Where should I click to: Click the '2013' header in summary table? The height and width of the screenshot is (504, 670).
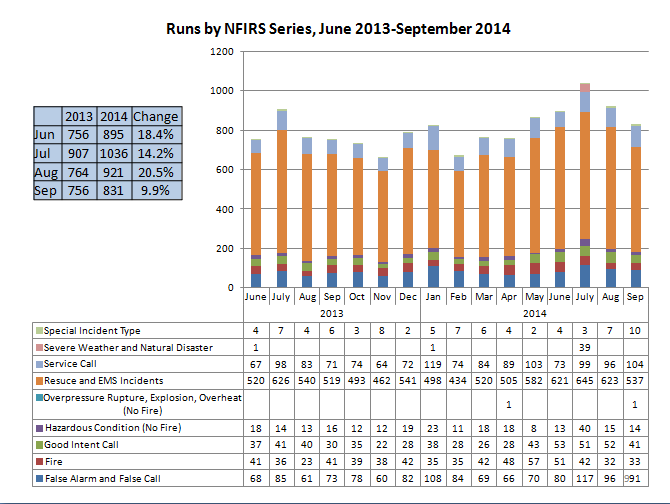[79, 116]
